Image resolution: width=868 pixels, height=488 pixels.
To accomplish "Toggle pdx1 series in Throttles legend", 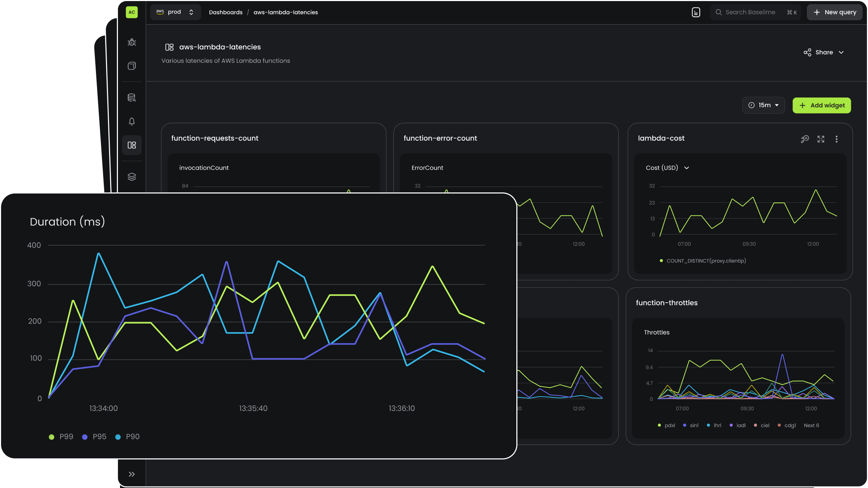I will click(666, 425).
